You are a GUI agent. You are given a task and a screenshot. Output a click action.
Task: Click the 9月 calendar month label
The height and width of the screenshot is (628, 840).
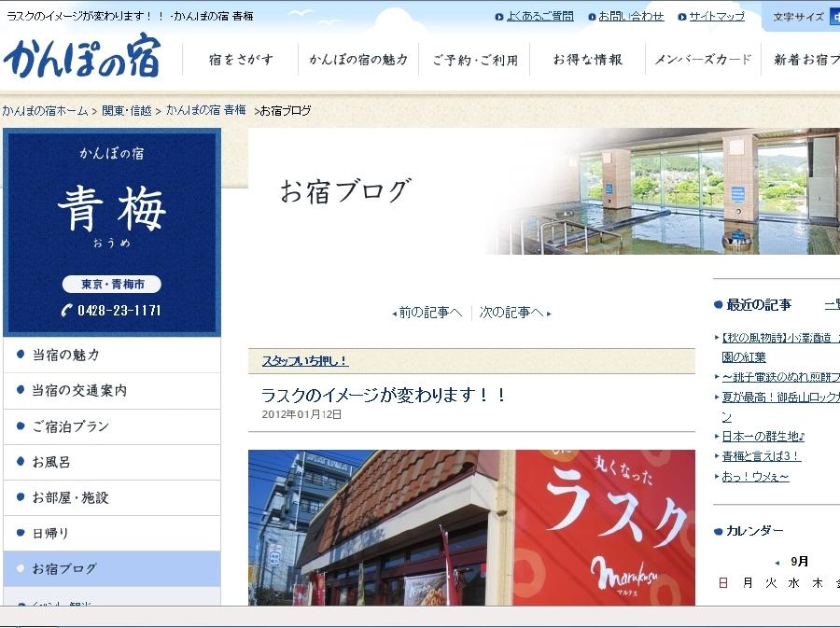point(799,562)
